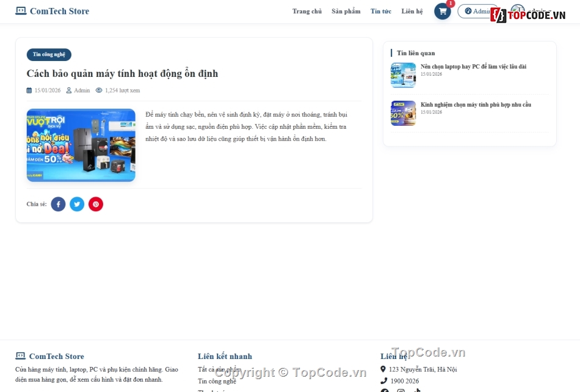The width and height of the screenshot is (580, 392).
Task: Click thumbnail of first related news item
Action: [x=403, y=75]
